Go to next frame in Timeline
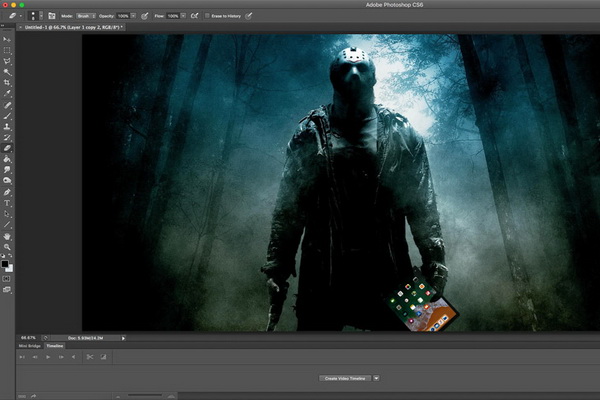 pos(60,357)
